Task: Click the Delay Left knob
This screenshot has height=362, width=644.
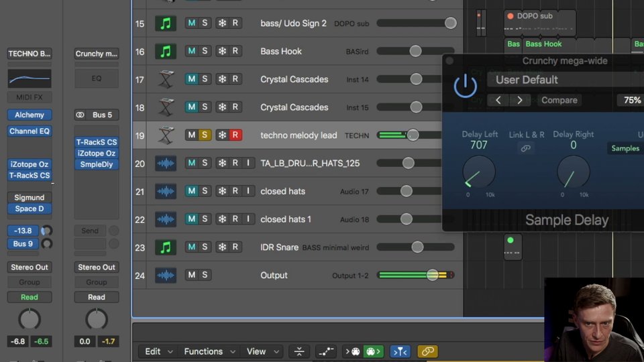Action: pos(479,172)
